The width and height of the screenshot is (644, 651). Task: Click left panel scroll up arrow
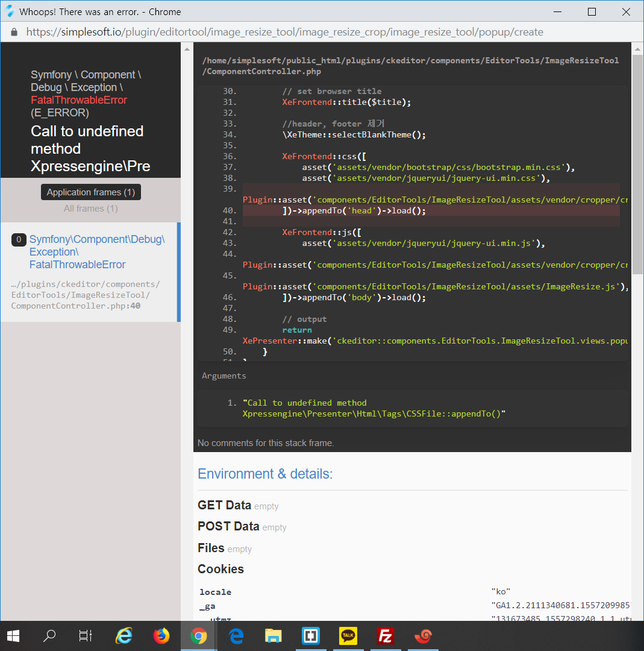point(187,49)
